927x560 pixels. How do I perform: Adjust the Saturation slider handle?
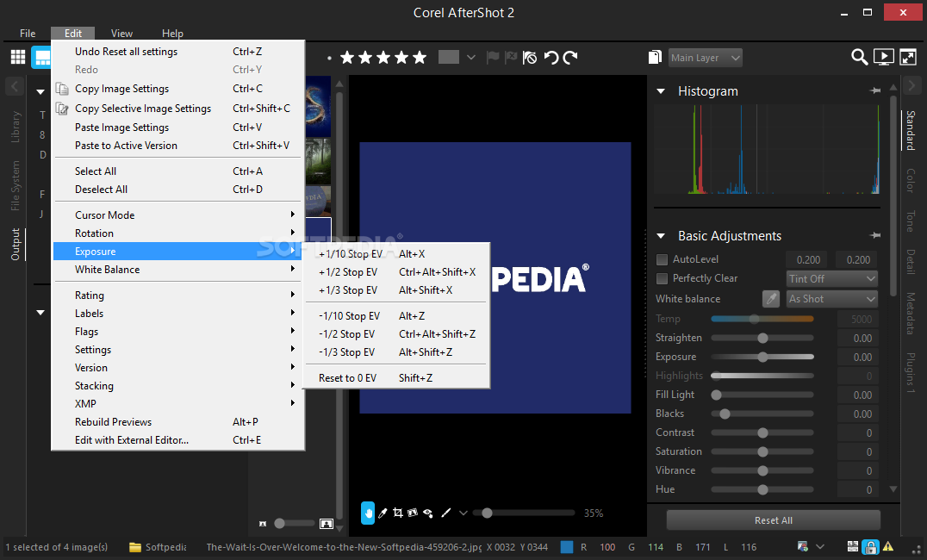pos(762,451)
